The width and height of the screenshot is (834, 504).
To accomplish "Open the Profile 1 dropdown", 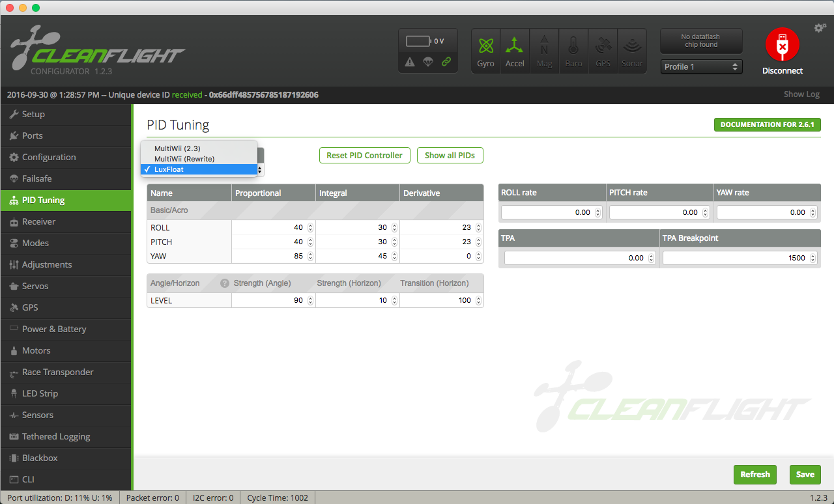I will [701, 66].
